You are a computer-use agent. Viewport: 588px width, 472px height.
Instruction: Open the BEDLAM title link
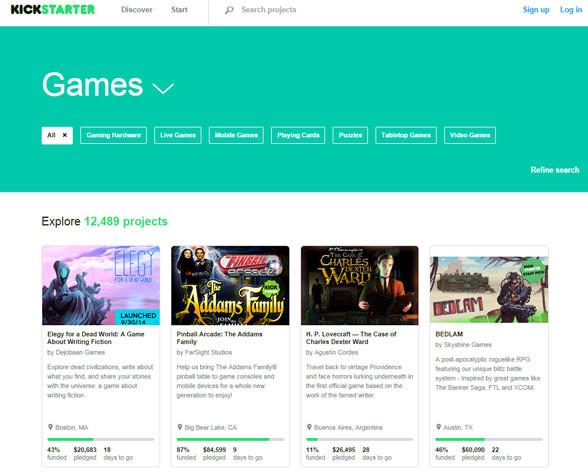coord(449,334)
